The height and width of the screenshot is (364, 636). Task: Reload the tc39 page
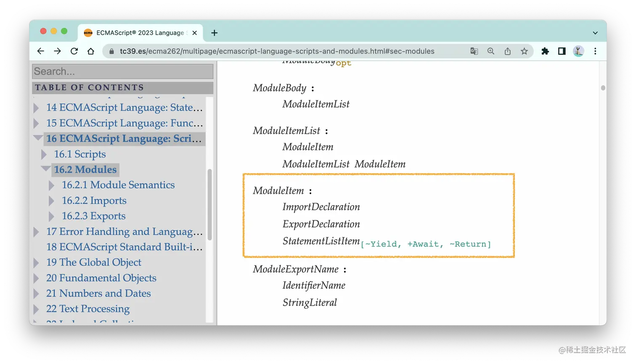point(74,51)
